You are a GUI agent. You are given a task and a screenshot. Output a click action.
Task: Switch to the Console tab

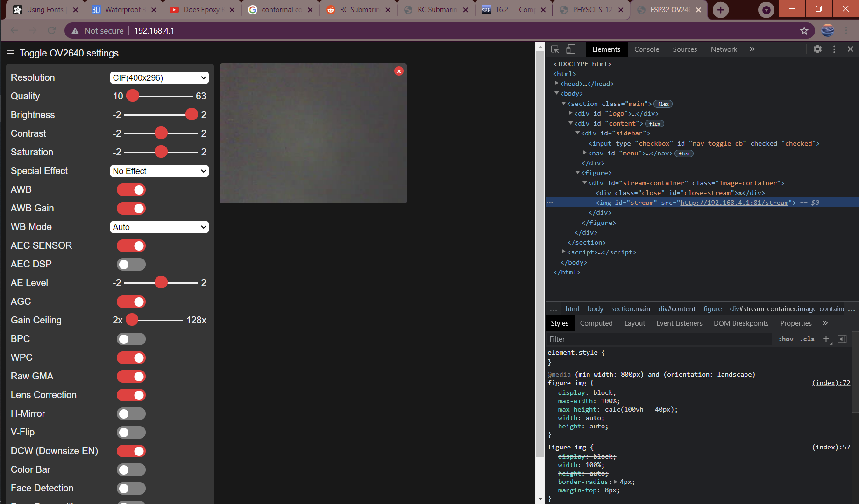[646, 49]
